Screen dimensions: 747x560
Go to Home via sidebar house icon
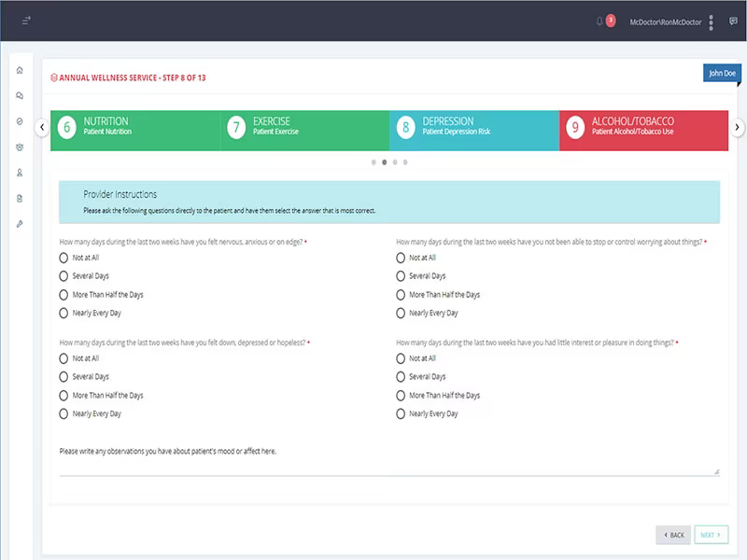click(x=20, y=71)
